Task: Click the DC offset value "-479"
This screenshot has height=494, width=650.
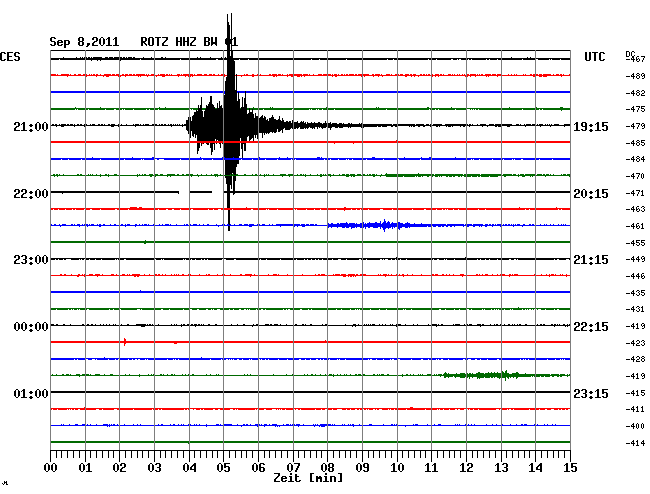Action: [635, 126]
